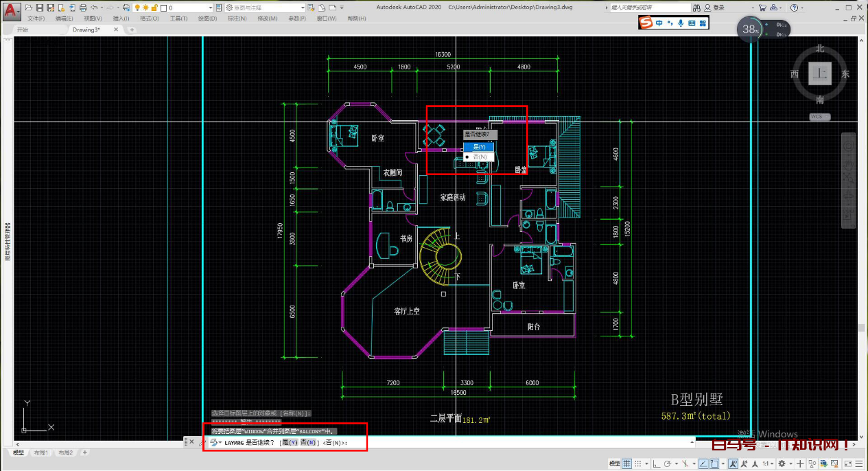
Task: Click 是(Y) in the continue prompt
Action: [x=478, y=146]
